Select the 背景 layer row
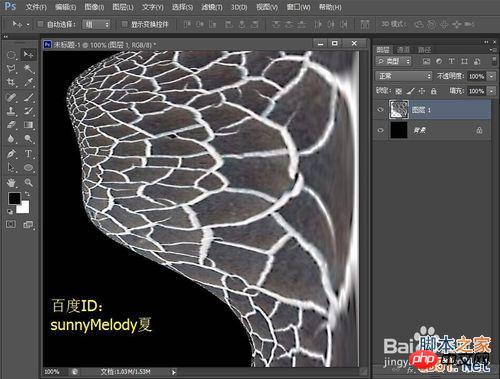500x379 pixels. [432, 130]
